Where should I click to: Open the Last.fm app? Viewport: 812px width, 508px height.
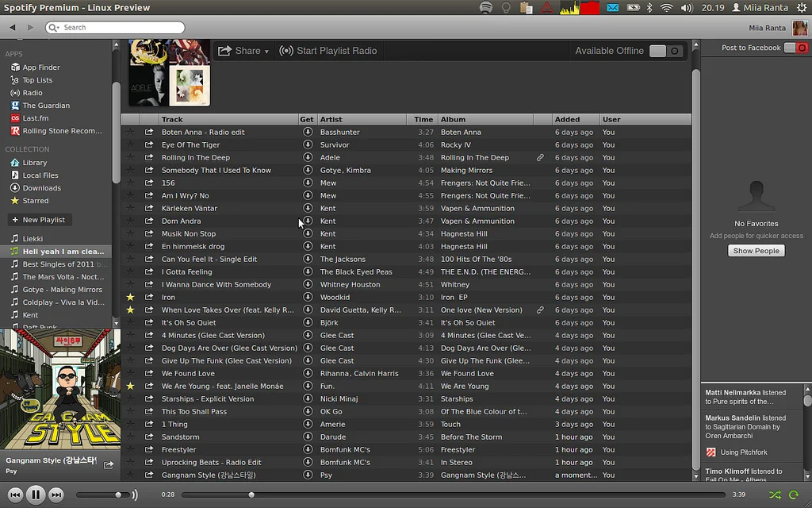click(x=29, y=118)
